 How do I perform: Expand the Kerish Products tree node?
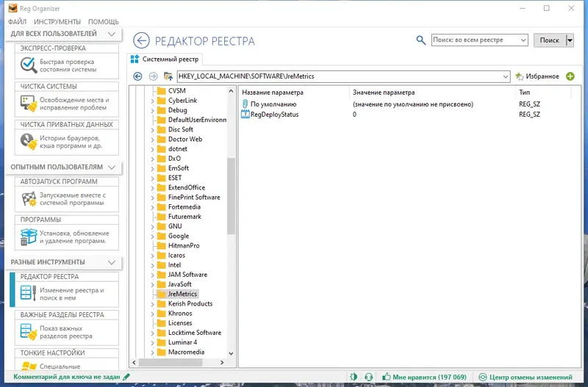pyautogui.click(x=152, y=304)
